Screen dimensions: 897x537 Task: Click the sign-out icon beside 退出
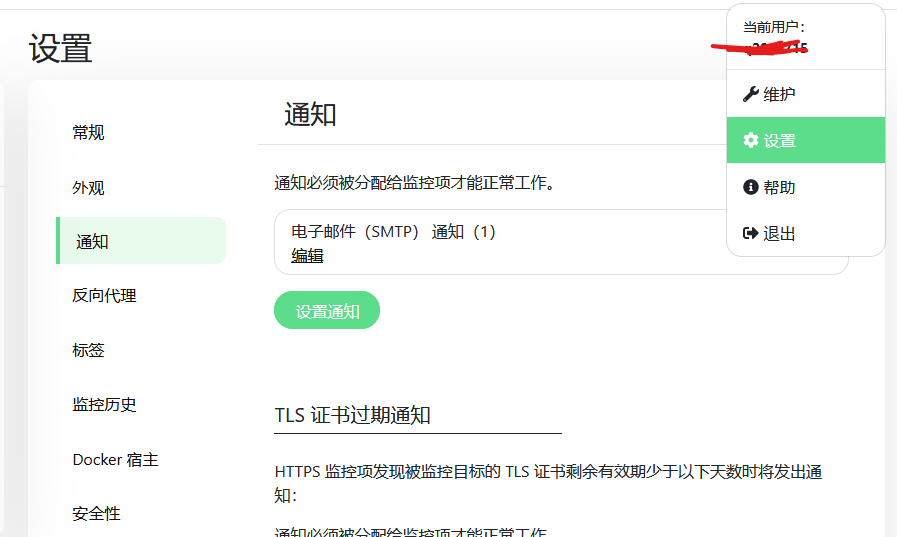pos(751,233)
